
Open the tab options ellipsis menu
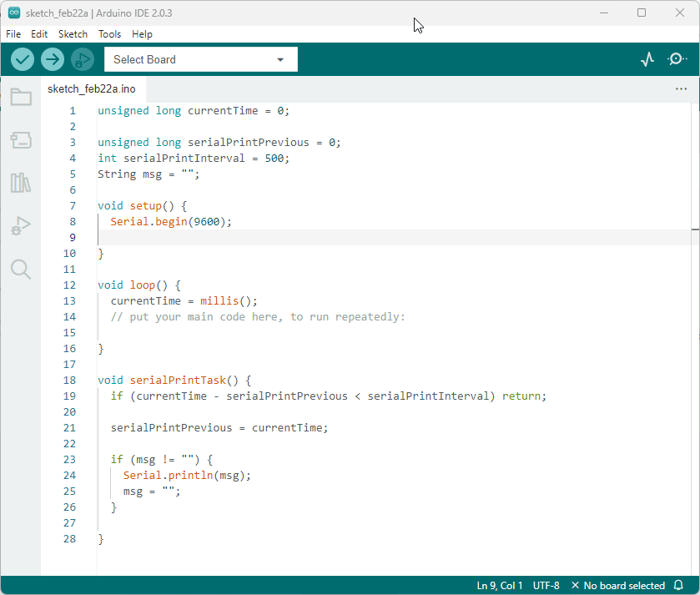point(682,89)
